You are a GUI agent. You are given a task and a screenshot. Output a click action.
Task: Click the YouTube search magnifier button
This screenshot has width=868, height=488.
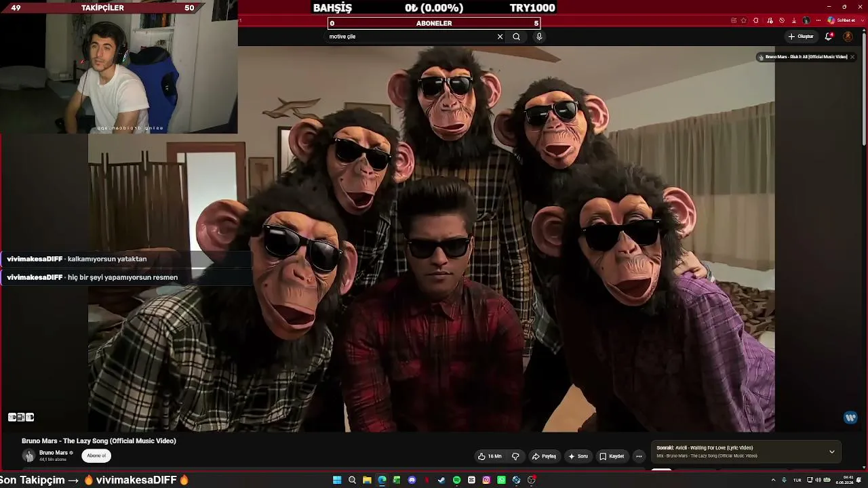point(516,37)
